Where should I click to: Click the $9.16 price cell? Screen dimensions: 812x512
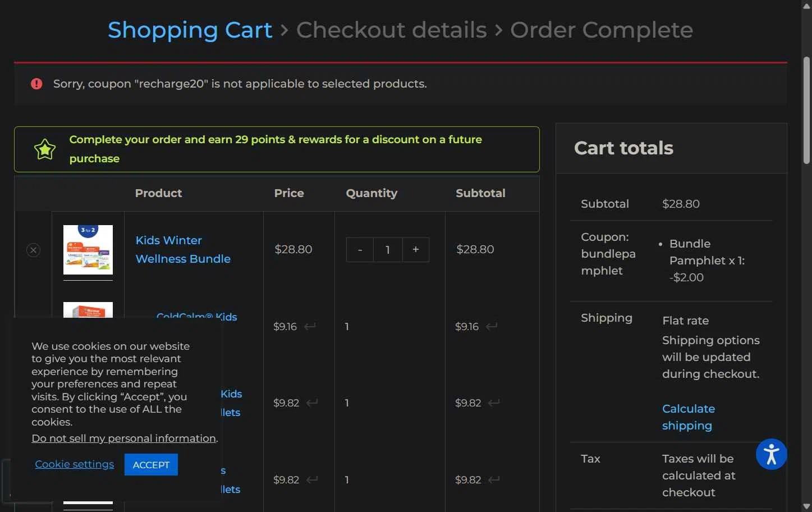(285, 327)
